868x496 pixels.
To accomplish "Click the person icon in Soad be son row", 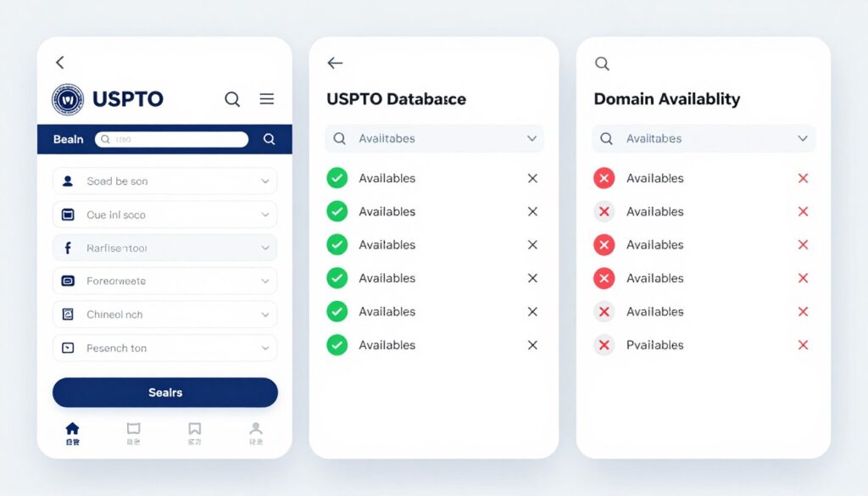I will pyautogui.click(x=68, y=181).
